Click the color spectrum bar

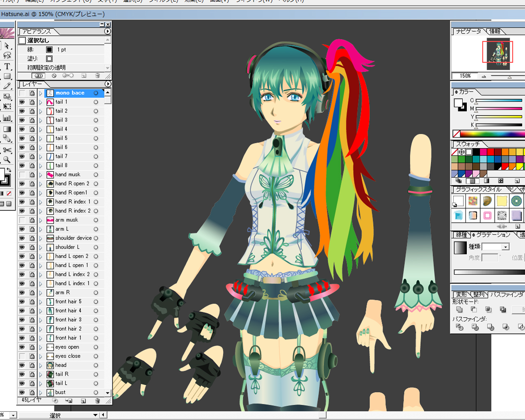[x=492, y=134]
